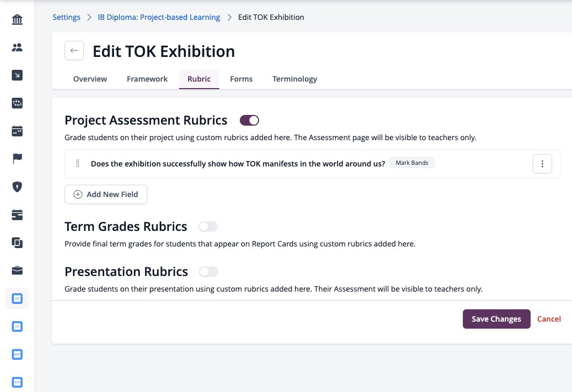The image size is (572, 392).
Task: Click the Add New Field button
Action: pyautogui.click(x=106, y=194)
